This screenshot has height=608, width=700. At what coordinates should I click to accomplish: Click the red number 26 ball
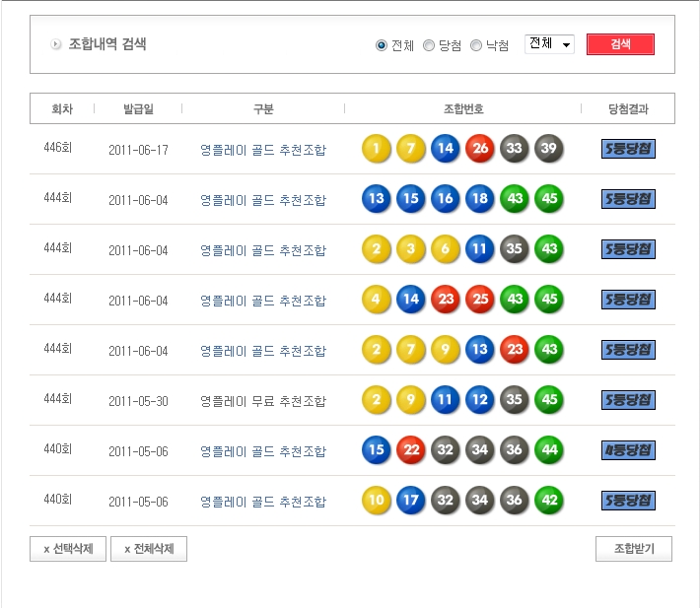coord(479,149)
